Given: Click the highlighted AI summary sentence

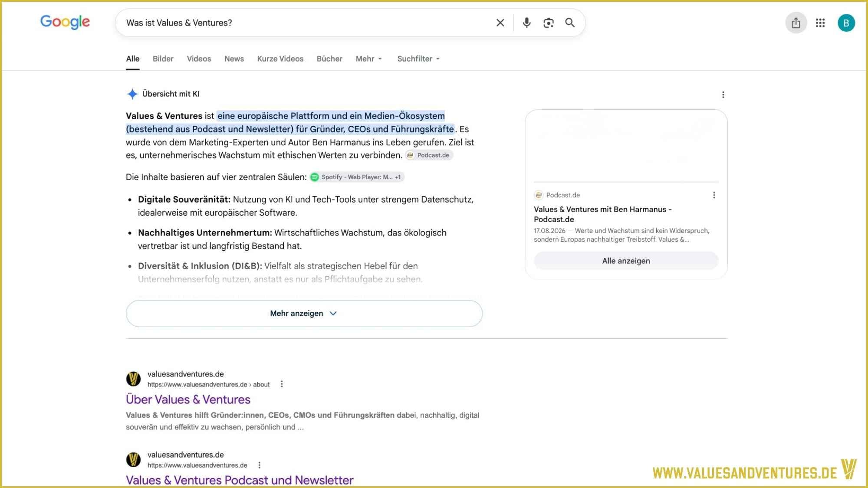Looking at the screenshot, I should click(x=290, y=122).
